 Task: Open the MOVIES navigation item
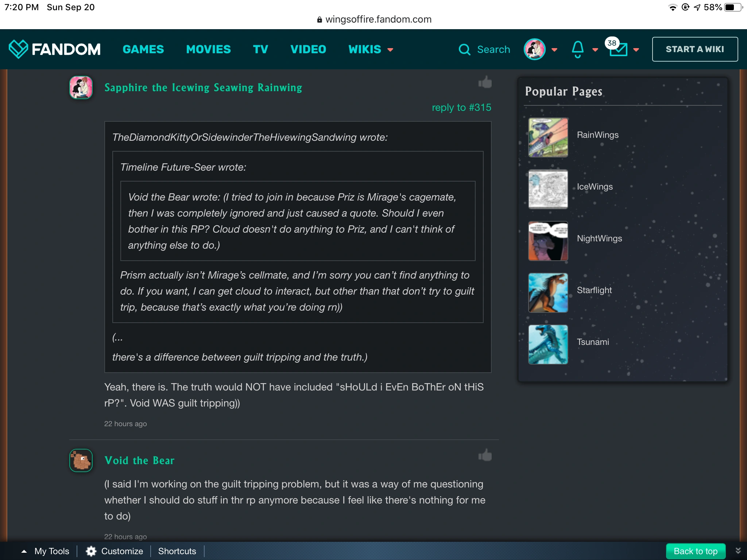coord(208,49)
